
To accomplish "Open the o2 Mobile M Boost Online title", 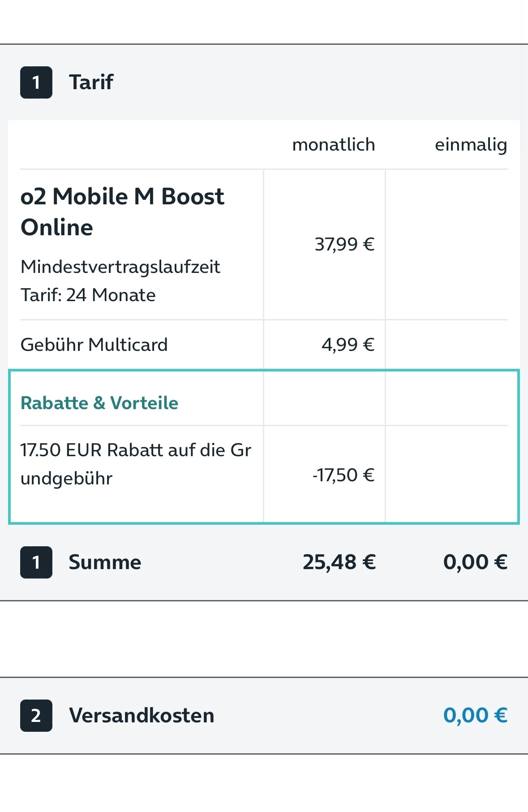I will click(x=122, y=212).
